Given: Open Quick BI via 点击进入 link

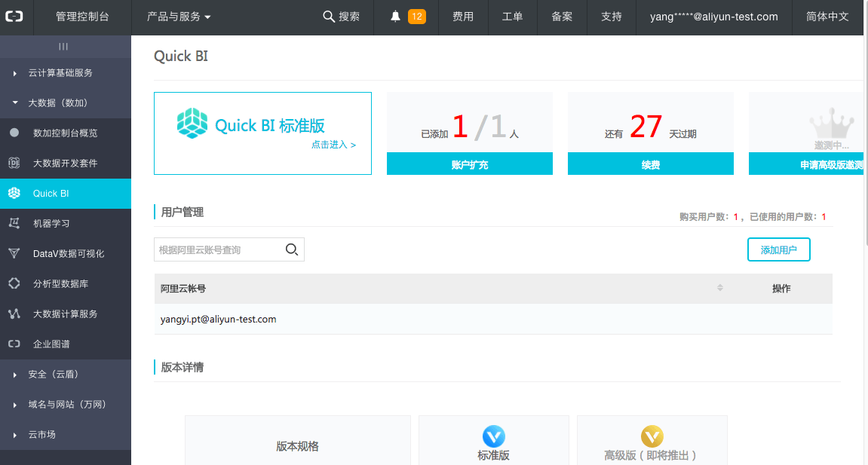Looking at the screenshot, I should pyautogui.click(x=333, y=144).
